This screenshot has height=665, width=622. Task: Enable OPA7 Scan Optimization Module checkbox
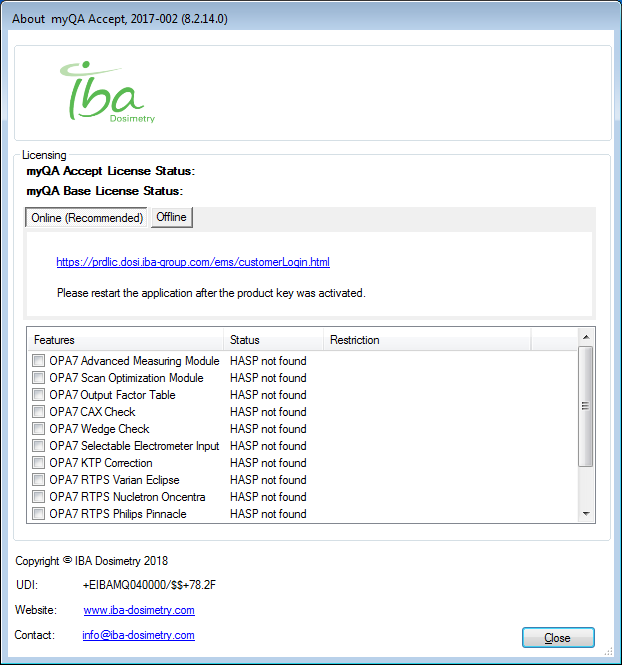pos(38,378)
